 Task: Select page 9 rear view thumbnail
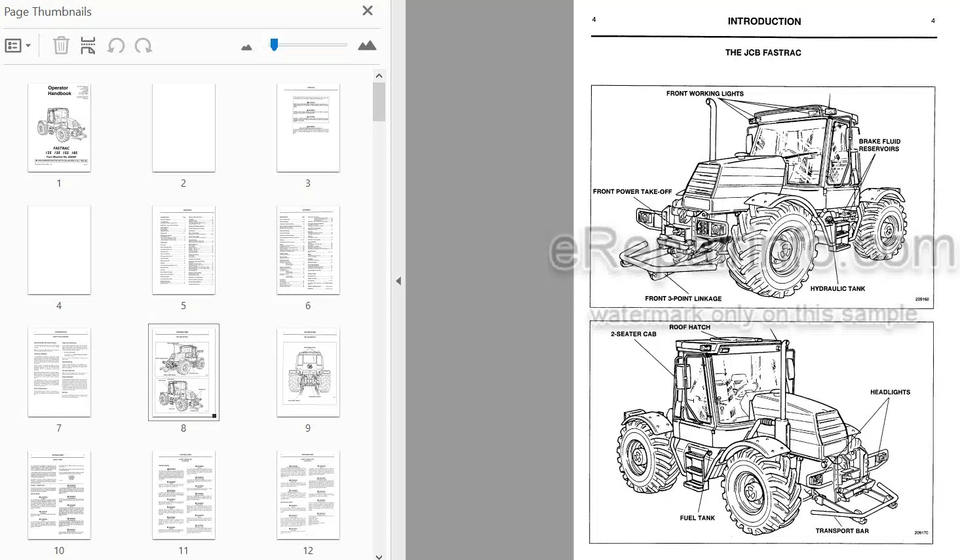click(x=308, y=373)
